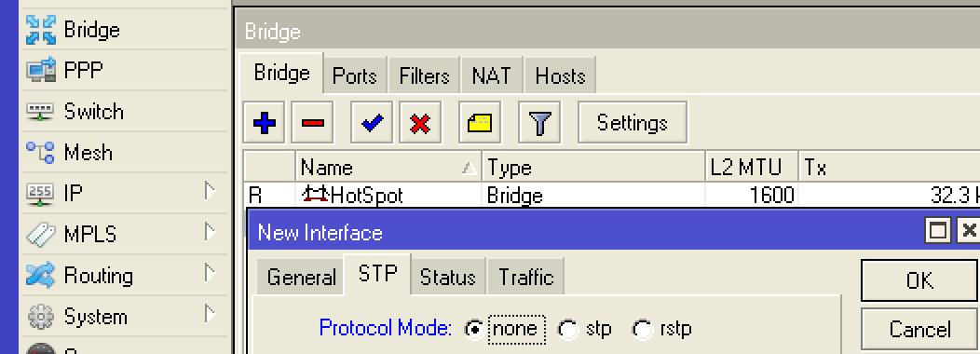Add comment with yellow note icon
This screenshot has width=980, height=354.
click(480, 123)
